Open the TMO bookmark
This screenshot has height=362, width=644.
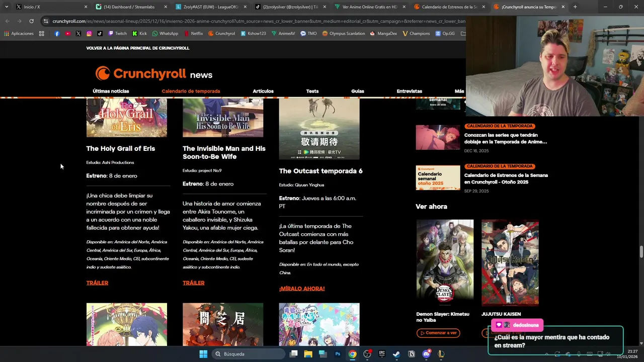308,34
